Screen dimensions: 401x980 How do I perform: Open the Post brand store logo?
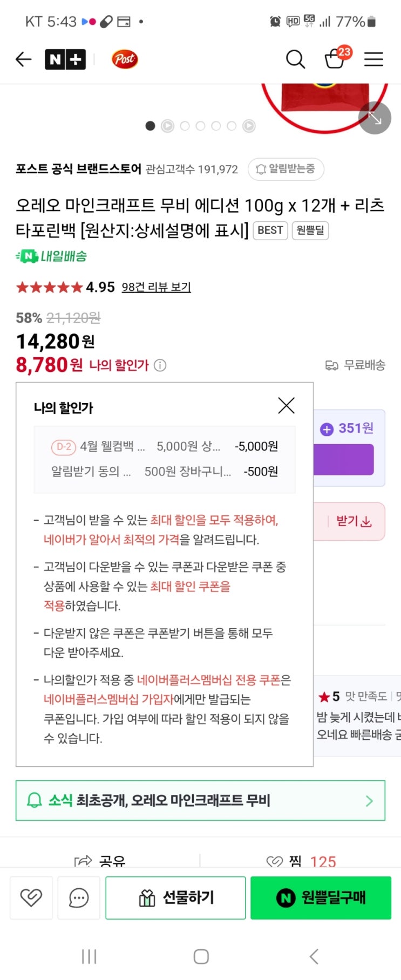[125, 59]
